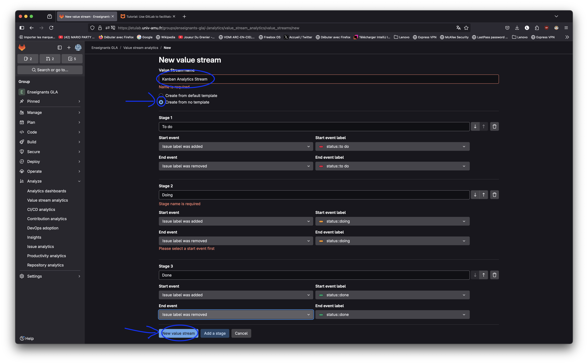
Task: Click the GitLab fox logo
Action: point(22,47)
